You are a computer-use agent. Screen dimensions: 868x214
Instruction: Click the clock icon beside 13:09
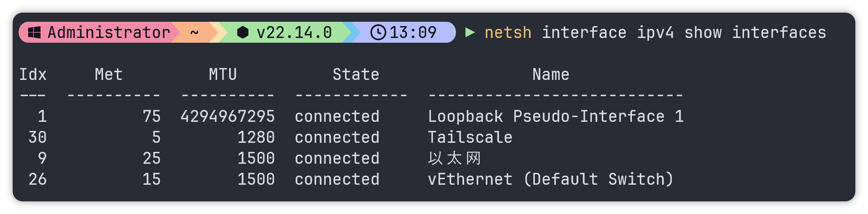pos(378,32)
